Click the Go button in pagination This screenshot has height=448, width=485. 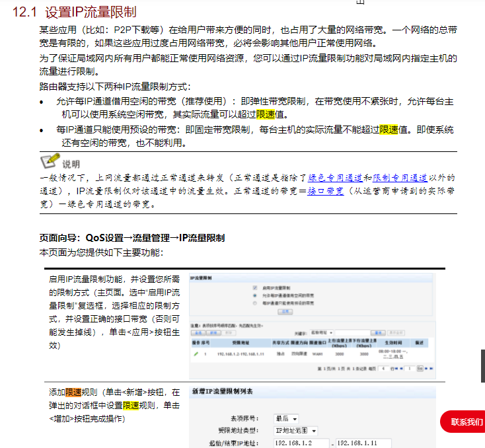tap(420, 369)
